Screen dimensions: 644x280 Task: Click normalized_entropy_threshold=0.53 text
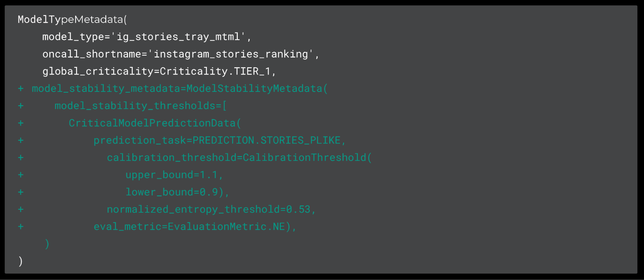click(208, 210)
